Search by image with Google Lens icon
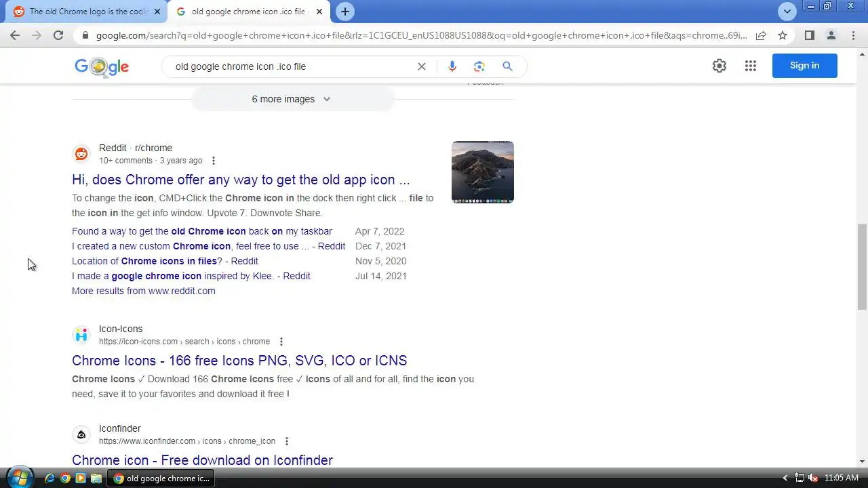868x488 pixels. pyautogui.click(x=479, y=66)
